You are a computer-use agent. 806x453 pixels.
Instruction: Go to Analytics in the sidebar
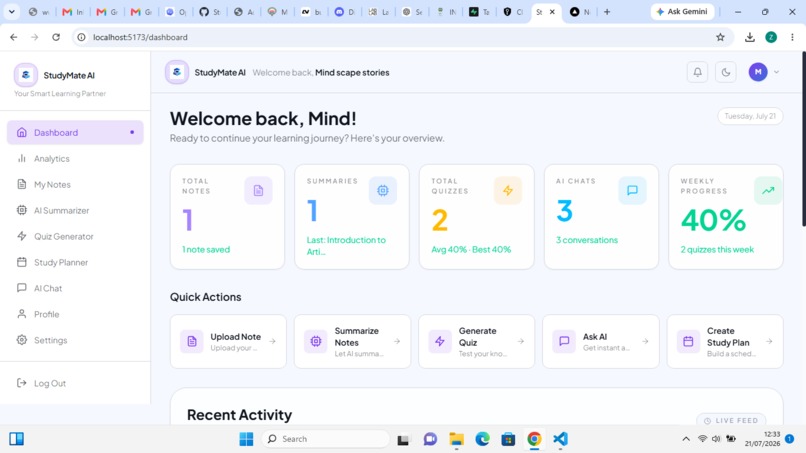pos(75,158)
